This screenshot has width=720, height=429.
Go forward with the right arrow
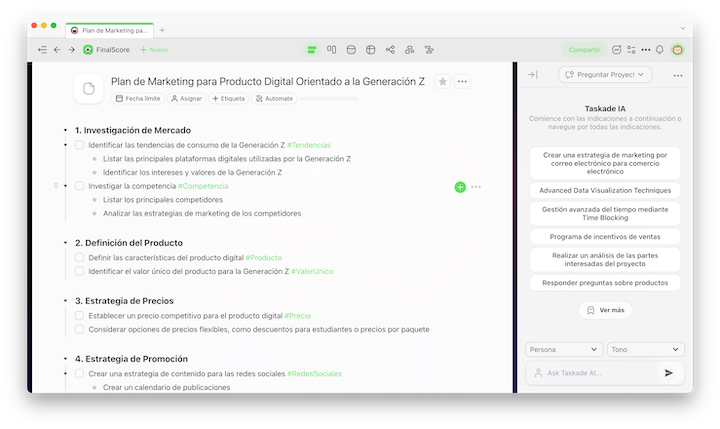tap(71, 50)
